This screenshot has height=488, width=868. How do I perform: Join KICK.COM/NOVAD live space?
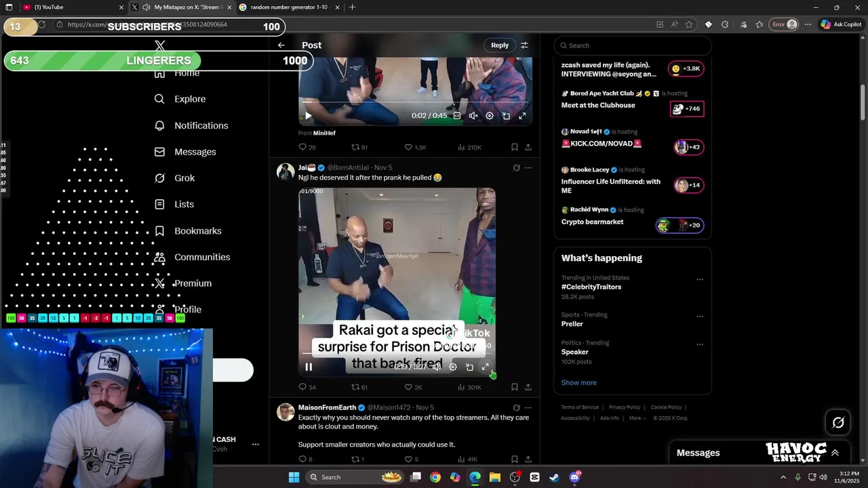pyautogui.click(x=688, y=147)
